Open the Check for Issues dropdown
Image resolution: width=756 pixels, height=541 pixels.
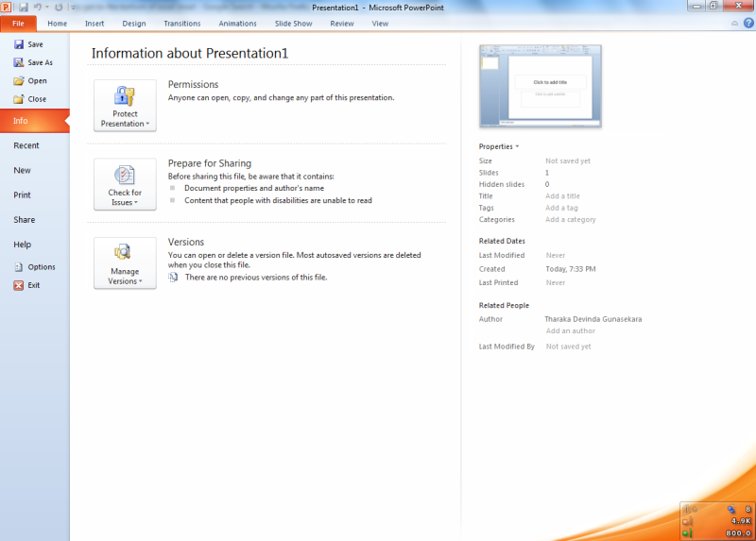(x=125, y=184)
